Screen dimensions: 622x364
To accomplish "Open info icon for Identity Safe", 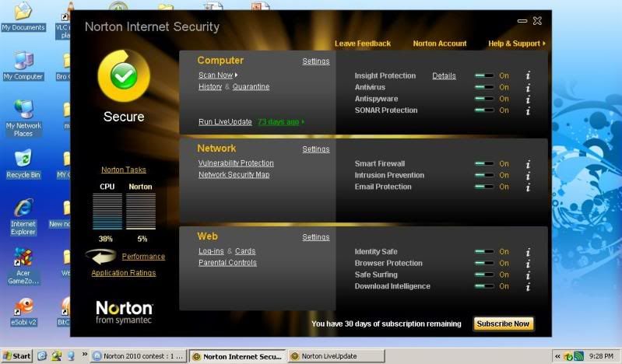I will (528, 252).
